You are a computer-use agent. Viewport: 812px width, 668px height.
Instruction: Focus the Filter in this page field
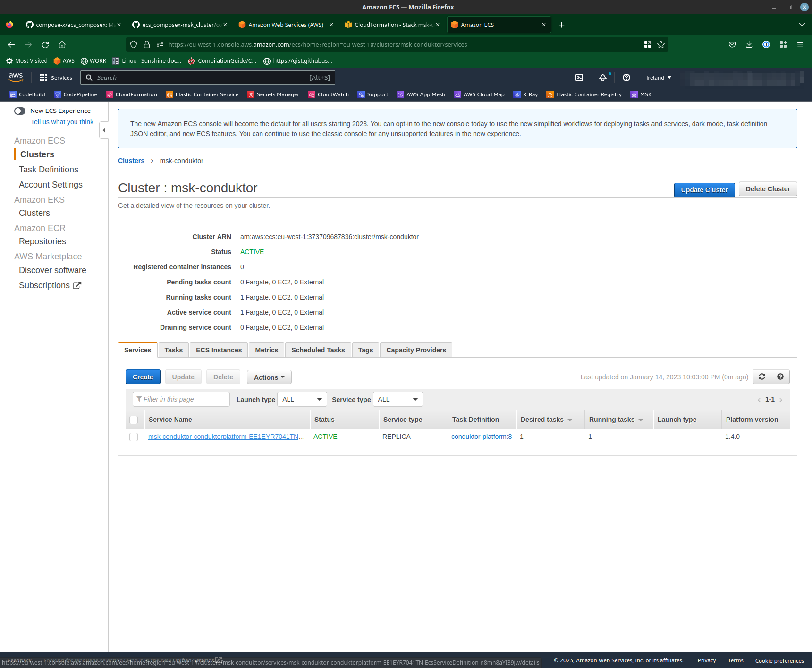tap(181, 399)
